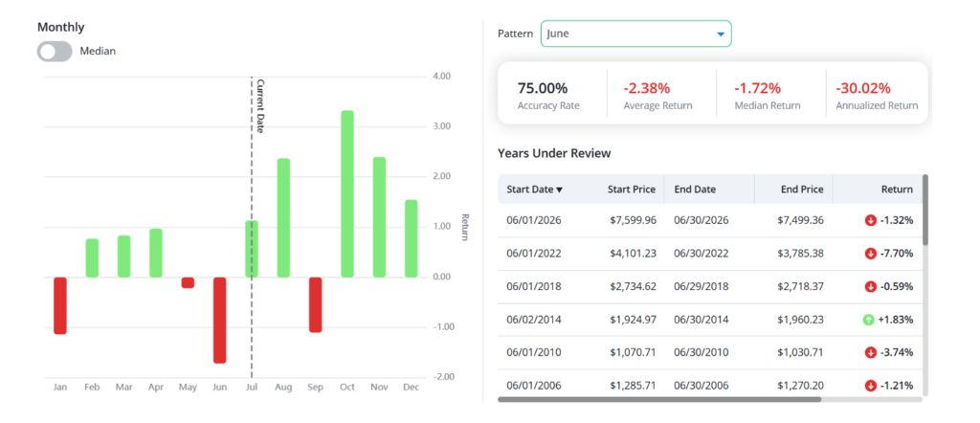
Task: Click the 06/30/2014 end date cell
Action: click(702, 320)
